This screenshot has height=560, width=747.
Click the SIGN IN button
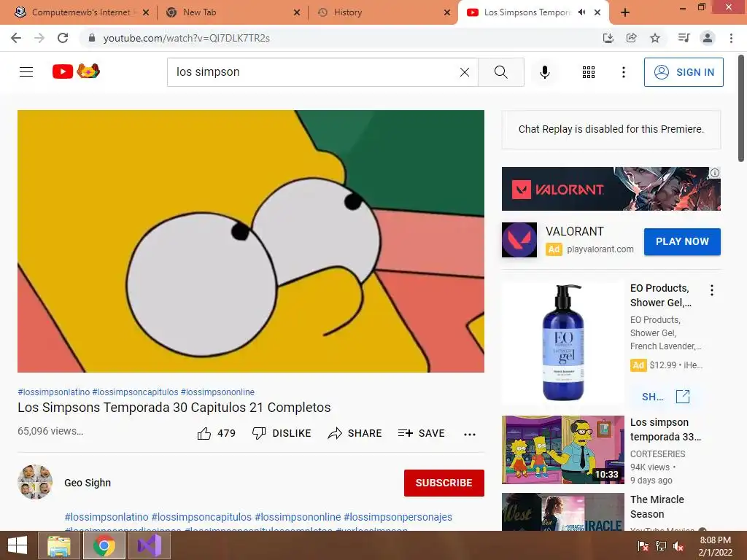[x=684, y=72]
